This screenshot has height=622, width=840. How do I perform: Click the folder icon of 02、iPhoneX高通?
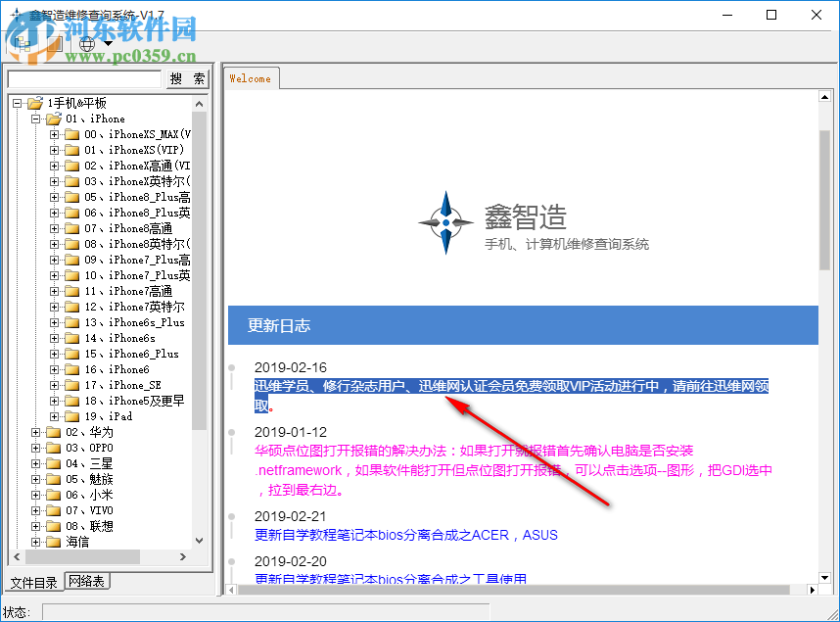tap(71, 166)
